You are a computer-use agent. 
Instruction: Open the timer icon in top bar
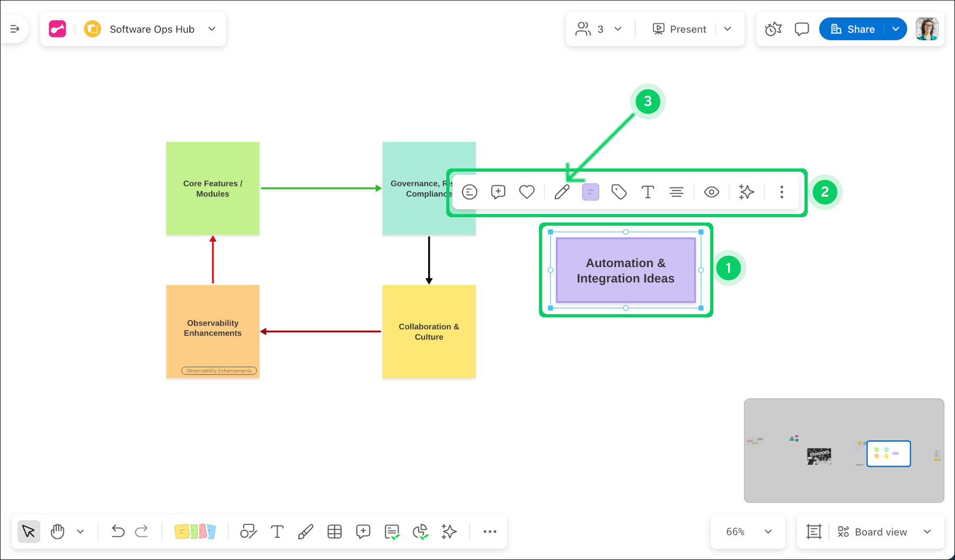pyautogui.click(x=773, y=29)
